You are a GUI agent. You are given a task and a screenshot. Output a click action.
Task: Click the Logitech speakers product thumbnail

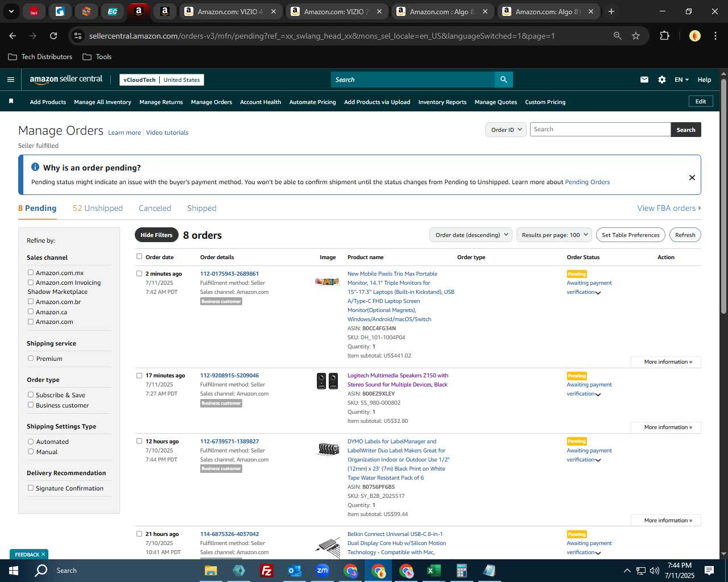click(327, 381)
